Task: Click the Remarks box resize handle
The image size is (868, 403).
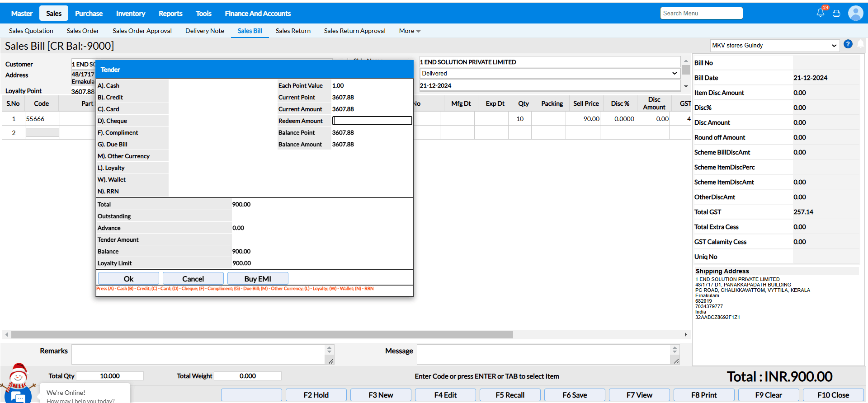Action: point(331,361)
